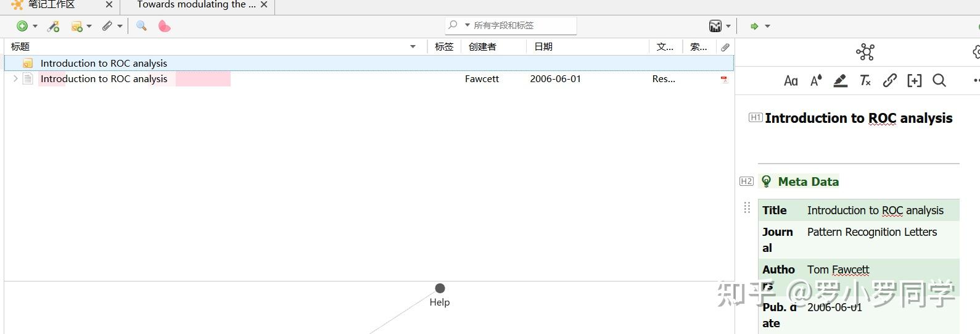This screenshot has width=980, height=334.
Task: Select the Introduction to ROC analysis note row
Action: click(x=369, y=63)
